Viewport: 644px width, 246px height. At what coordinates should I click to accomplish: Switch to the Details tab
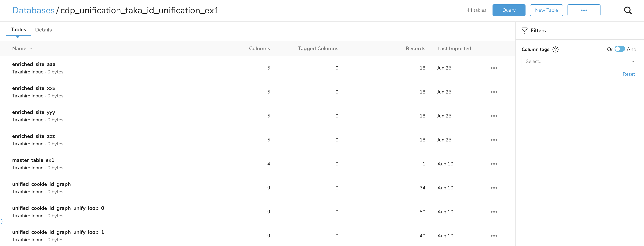coord(43,29)
